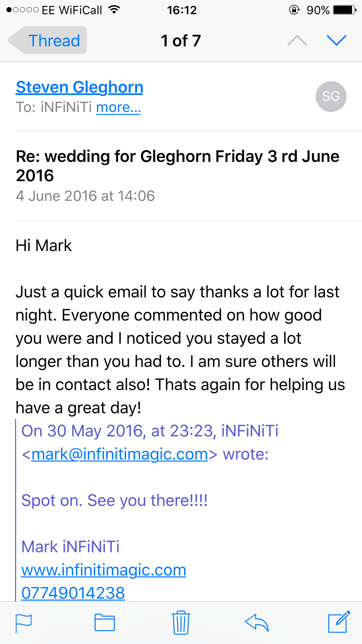Tap the Wi-Fi status icon
This screenshot has width=362, height=644.
coord(114,10)
